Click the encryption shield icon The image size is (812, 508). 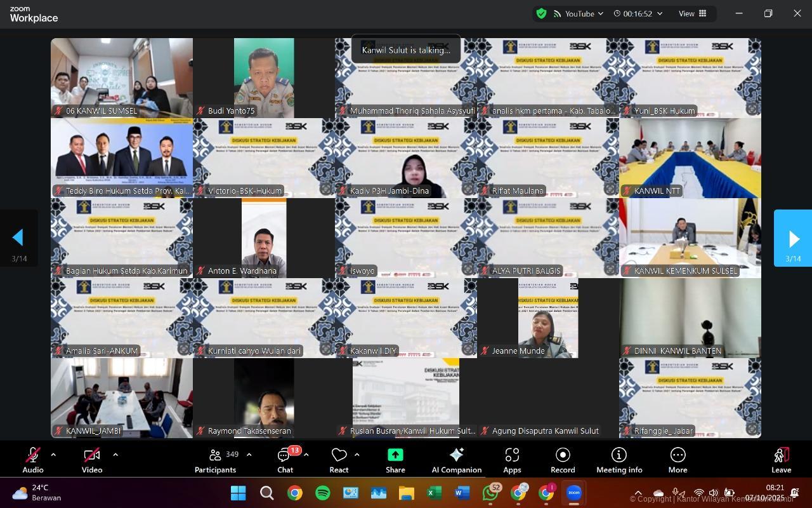pos(541,13)
